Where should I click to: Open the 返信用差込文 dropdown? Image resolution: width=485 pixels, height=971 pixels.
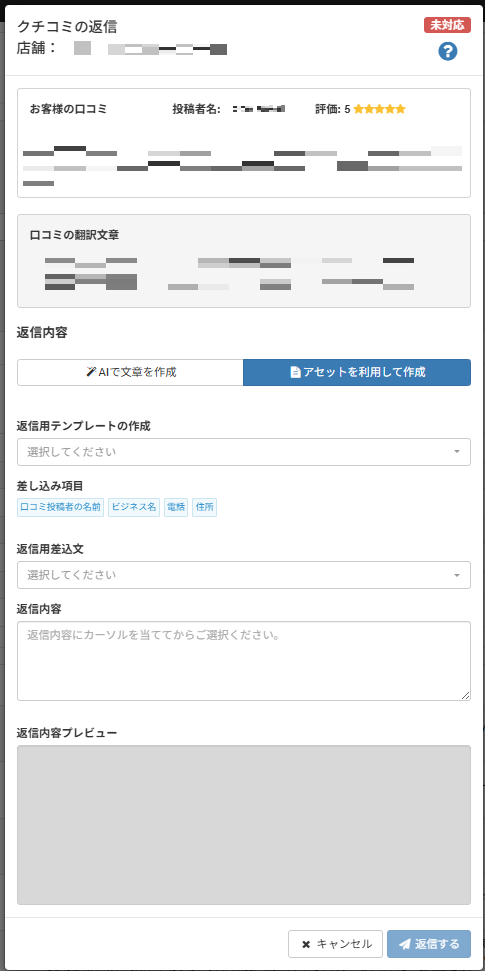(243, 575)
